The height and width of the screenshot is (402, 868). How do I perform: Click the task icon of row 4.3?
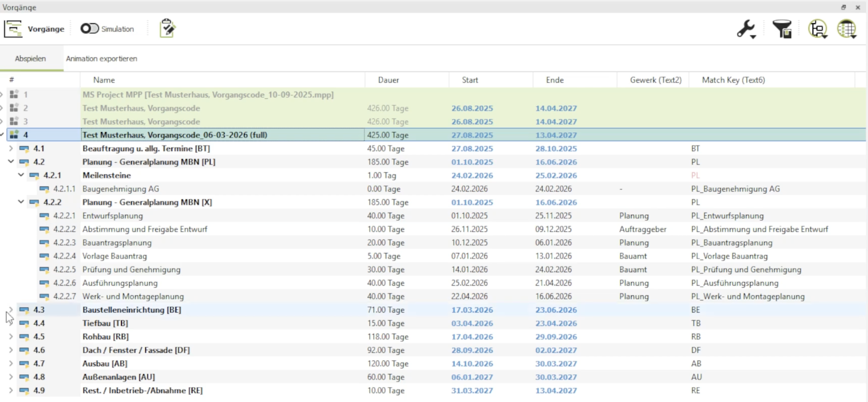tap(24, 310)
